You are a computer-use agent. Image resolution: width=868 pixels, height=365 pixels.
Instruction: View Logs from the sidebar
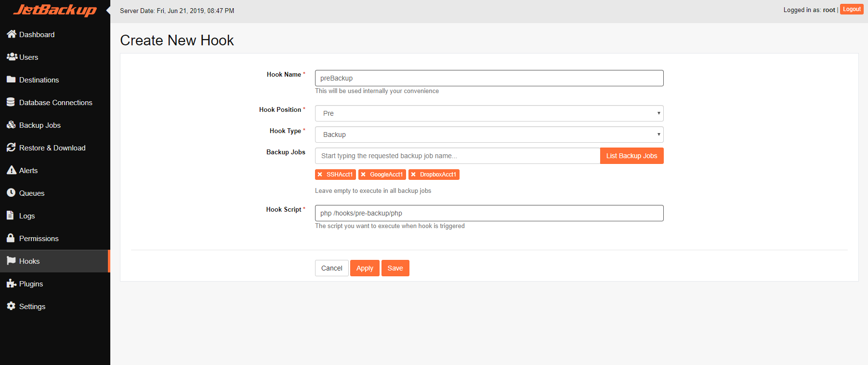[x=55, y=216]
